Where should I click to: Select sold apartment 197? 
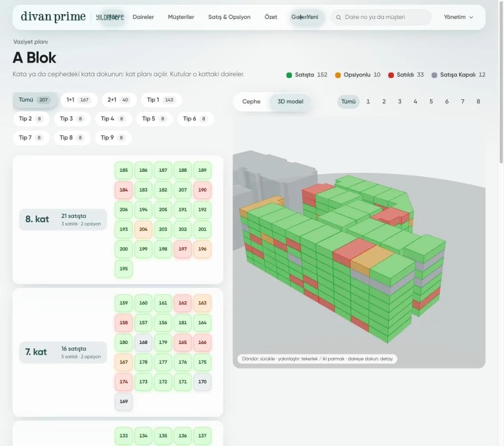pyautogui.click(x=183, y=249)
